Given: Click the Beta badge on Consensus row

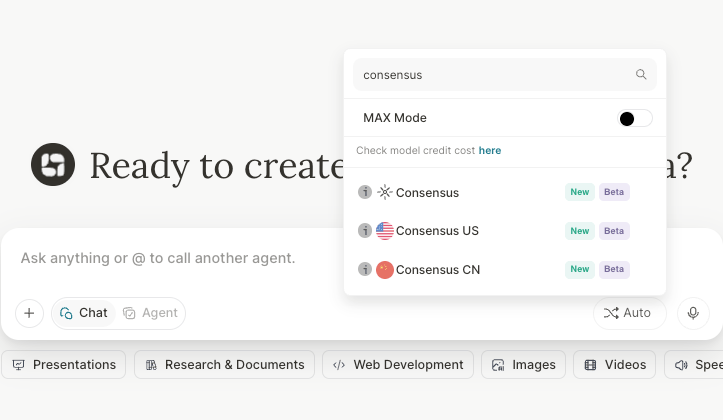Looking at the screenshot, I should (614, 192).
